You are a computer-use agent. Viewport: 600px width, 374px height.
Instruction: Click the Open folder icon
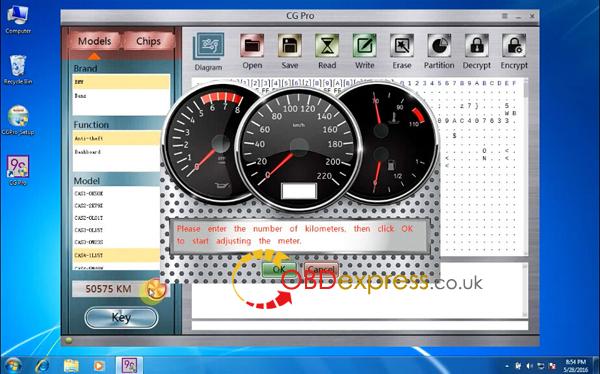tap(252, 46)
